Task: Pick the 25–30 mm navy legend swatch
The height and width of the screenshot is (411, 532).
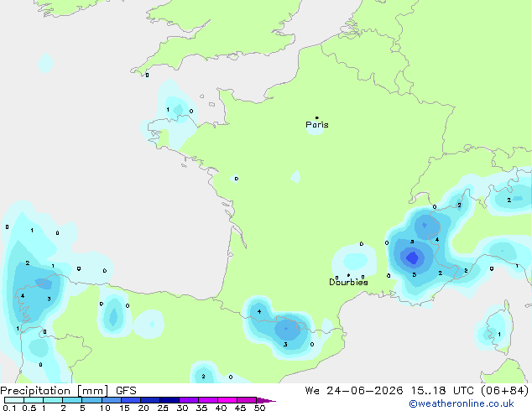Action: click(170, 400)
